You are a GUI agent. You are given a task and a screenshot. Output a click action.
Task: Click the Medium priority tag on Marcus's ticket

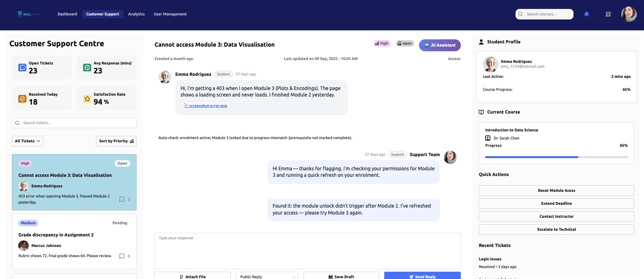[28, 223]
